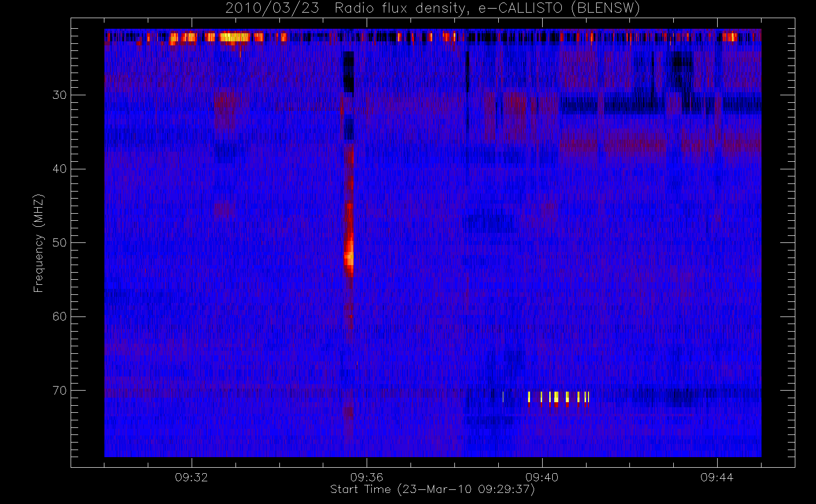Click the yellow interference spikes near 71 MHz

[x=558, y=398]
